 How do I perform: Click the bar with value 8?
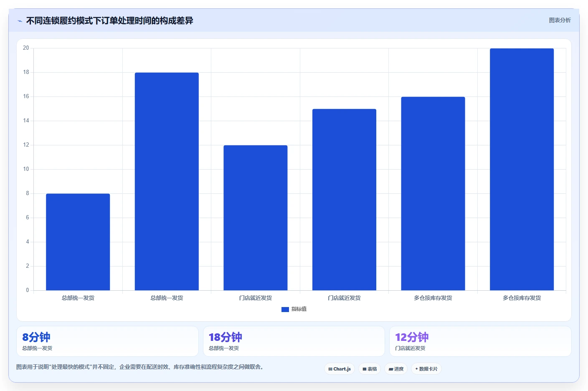point(78,242)
